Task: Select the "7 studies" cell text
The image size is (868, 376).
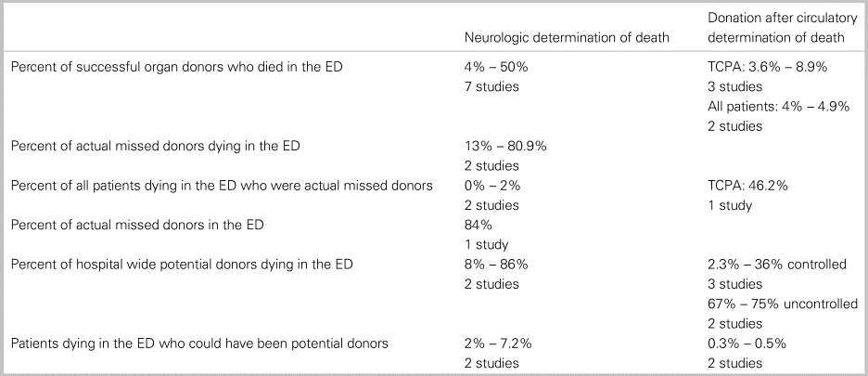Action: point(490,87)
